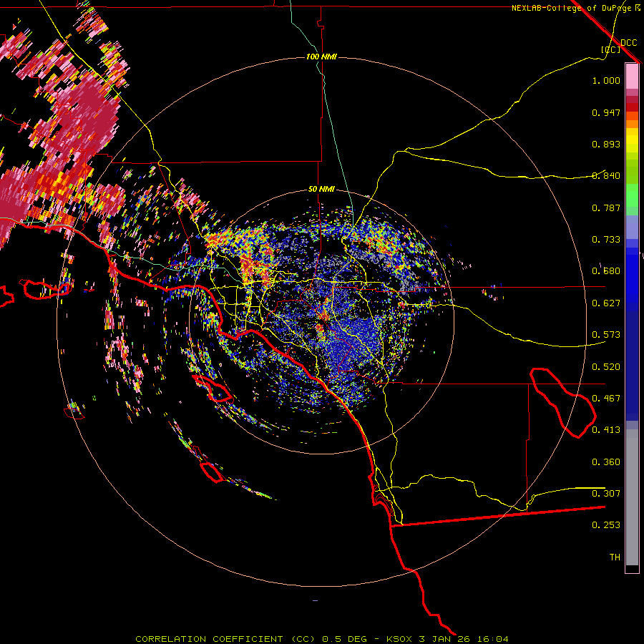Click the 0.947 scale value

tap(606, 112)
